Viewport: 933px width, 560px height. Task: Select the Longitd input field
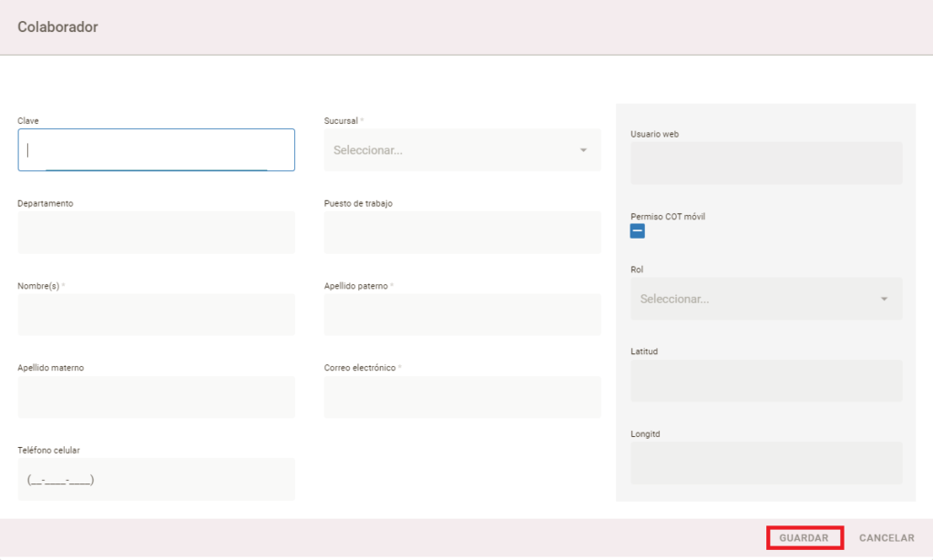766,463
